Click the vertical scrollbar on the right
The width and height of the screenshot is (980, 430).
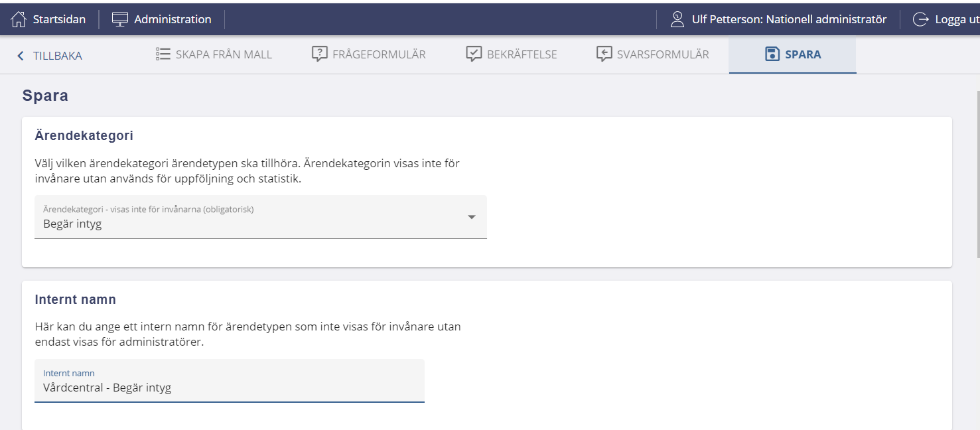click(977, 173)
